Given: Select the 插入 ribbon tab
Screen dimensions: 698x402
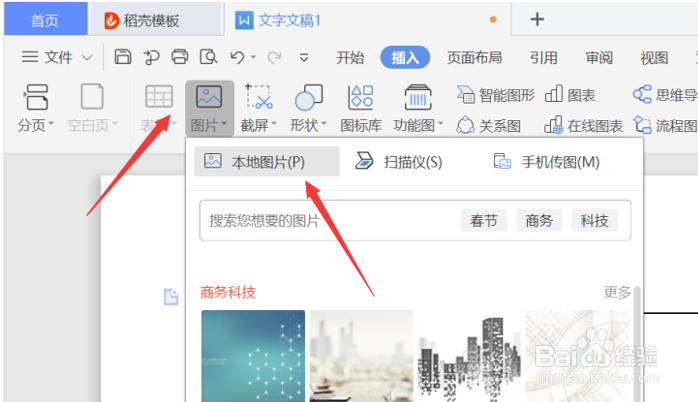Looking at the screenshot, I should pos(405,57).
